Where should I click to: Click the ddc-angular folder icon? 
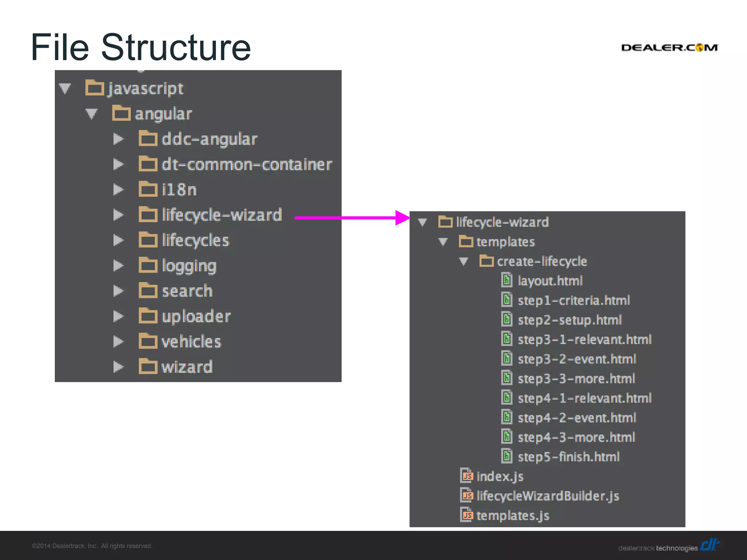[148, 138]
